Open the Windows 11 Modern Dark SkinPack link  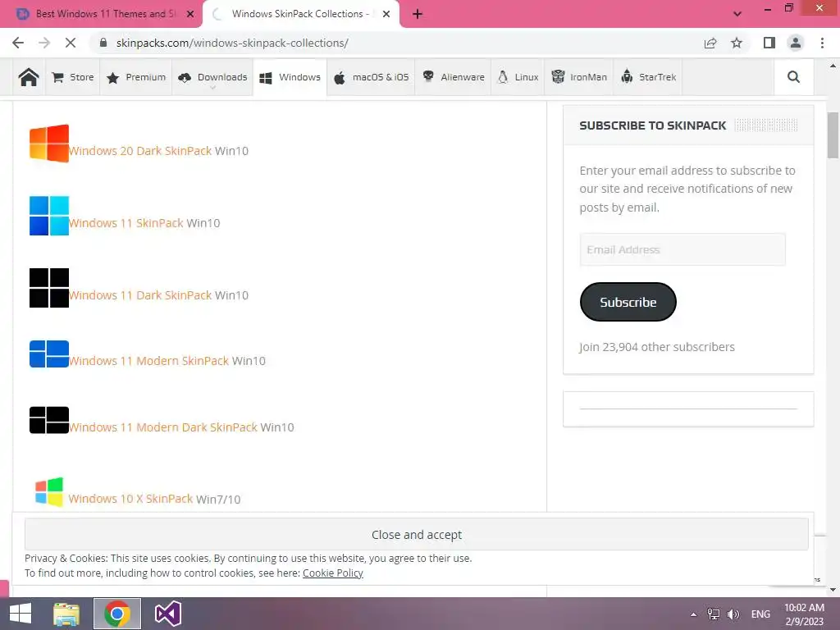click(163, 427)
